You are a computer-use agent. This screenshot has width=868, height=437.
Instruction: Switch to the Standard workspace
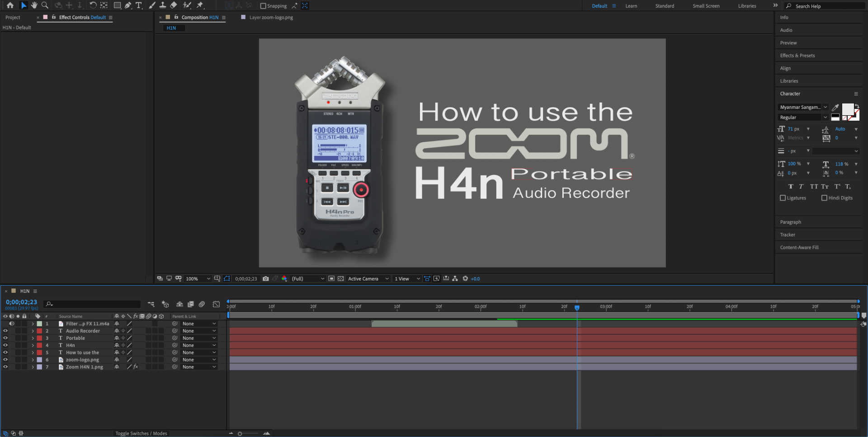pyautogui.click(x=665, y=6)
